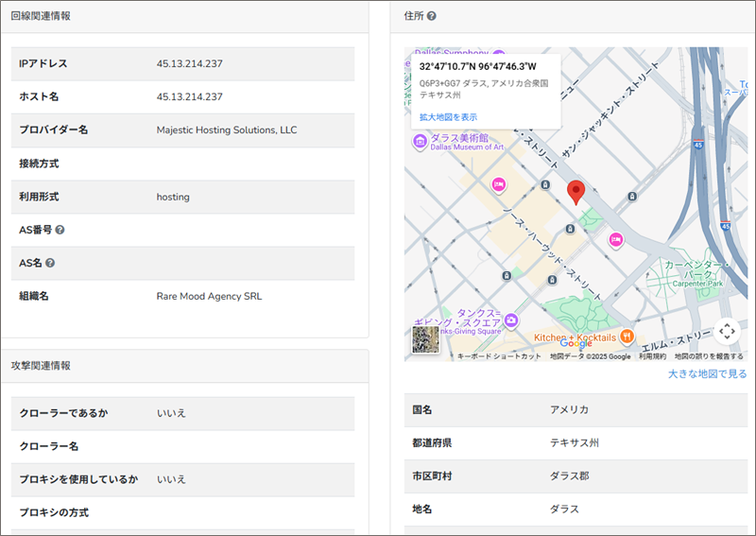Select the Rare Mood Agency SRL organization
The image size is (756, 536).
click(209, 296)
